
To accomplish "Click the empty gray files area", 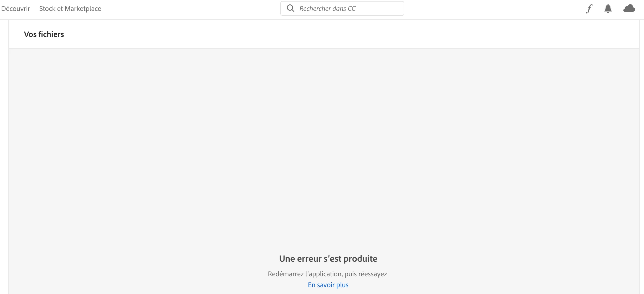I will point(324,146).
